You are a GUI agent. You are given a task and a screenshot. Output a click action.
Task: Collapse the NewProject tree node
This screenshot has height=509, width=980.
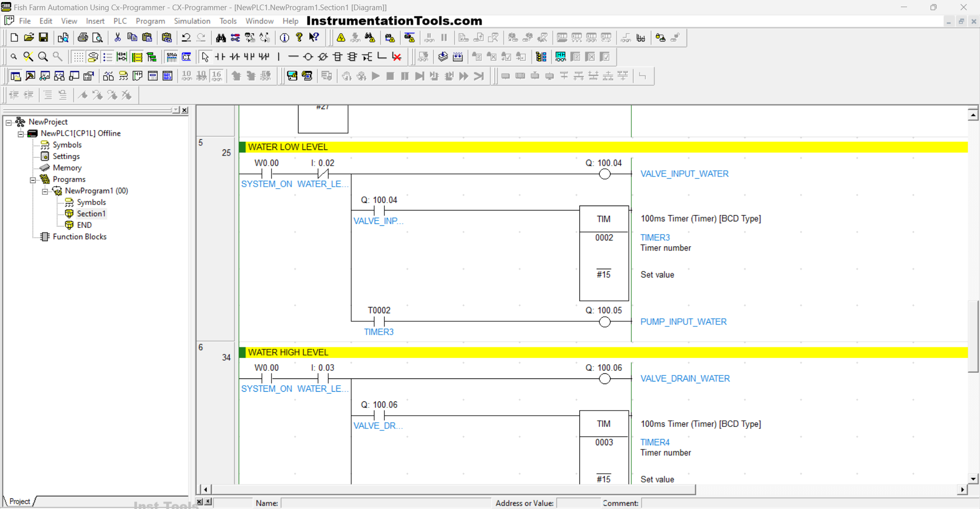coord(8,122)
